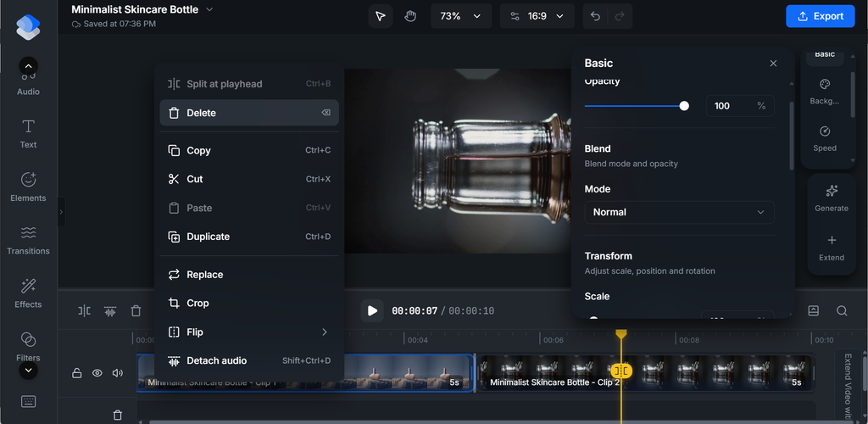Toggle track lock icon
The width and height of the screenshot is (868, 424).
[77, 373]
